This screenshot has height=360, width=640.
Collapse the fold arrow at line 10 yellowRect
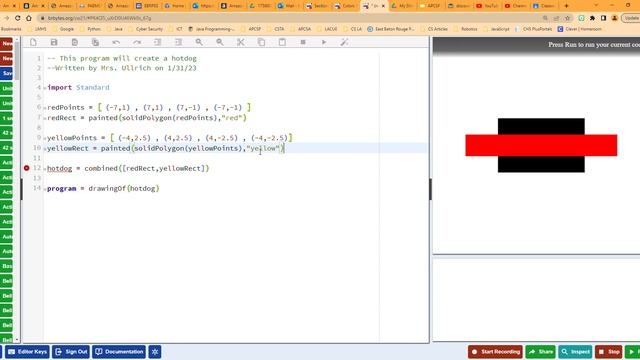(x=44, y=149)
